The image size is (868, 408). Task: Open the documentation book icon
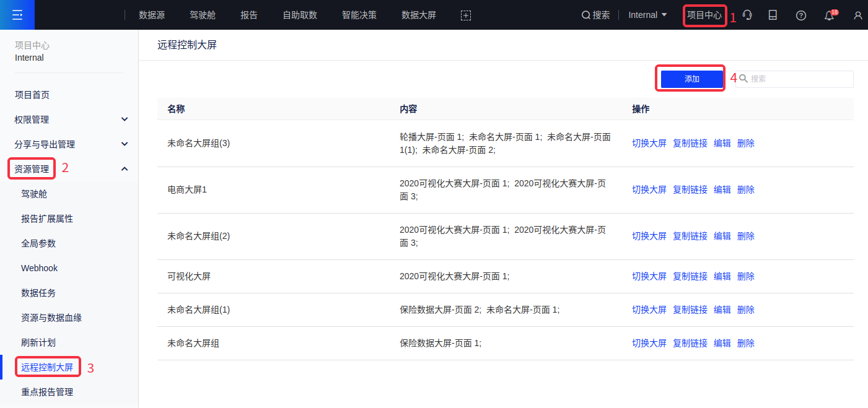tap(773, 15)
